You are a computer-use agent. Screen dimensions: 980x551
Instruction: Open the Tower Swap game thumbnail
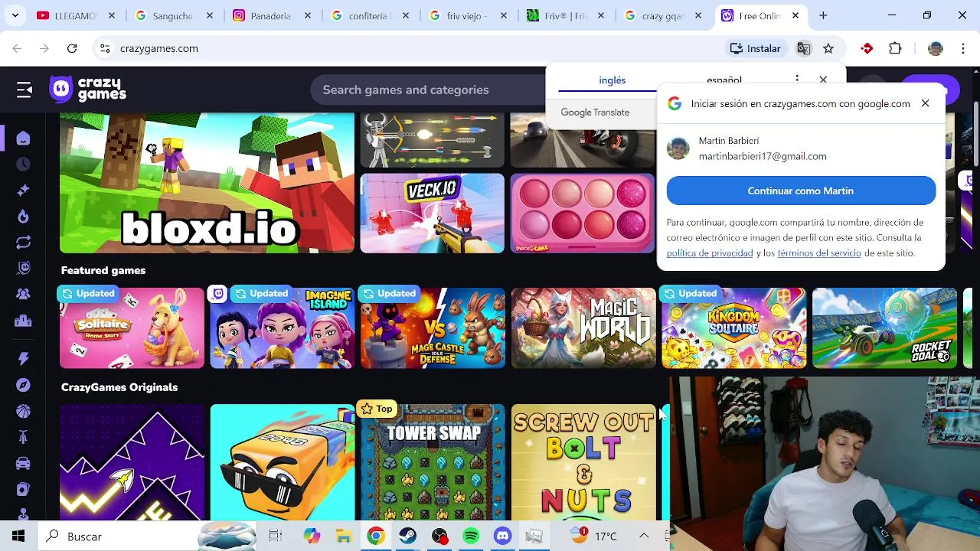[x=433, y=462]
